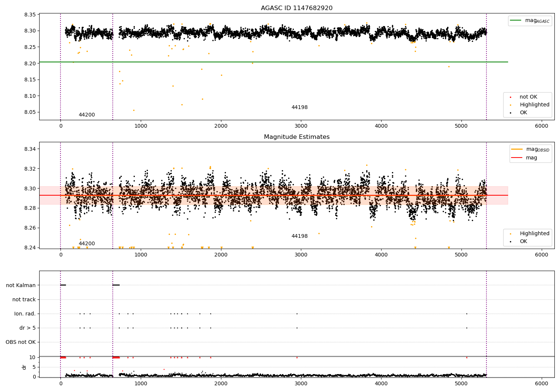Click the 8.34 y-axis tick in middle plot

(30, 149)
